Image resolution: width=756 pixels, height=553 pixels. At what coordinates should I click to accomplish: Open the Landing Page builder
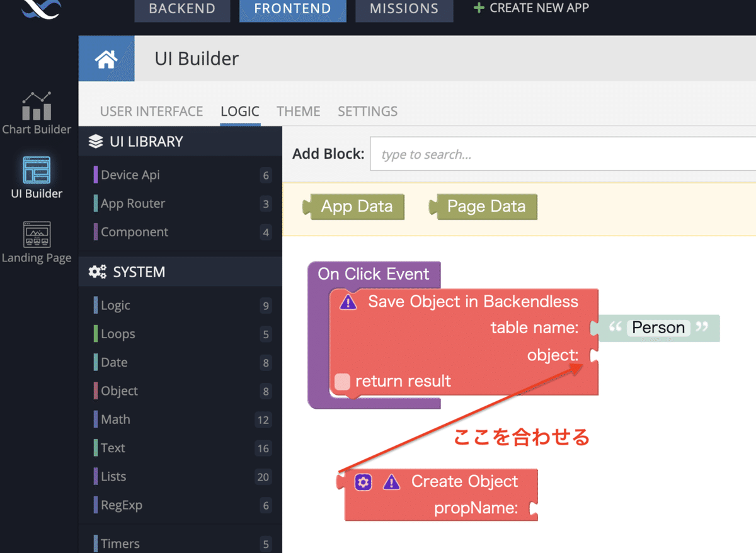click(37, 242)
